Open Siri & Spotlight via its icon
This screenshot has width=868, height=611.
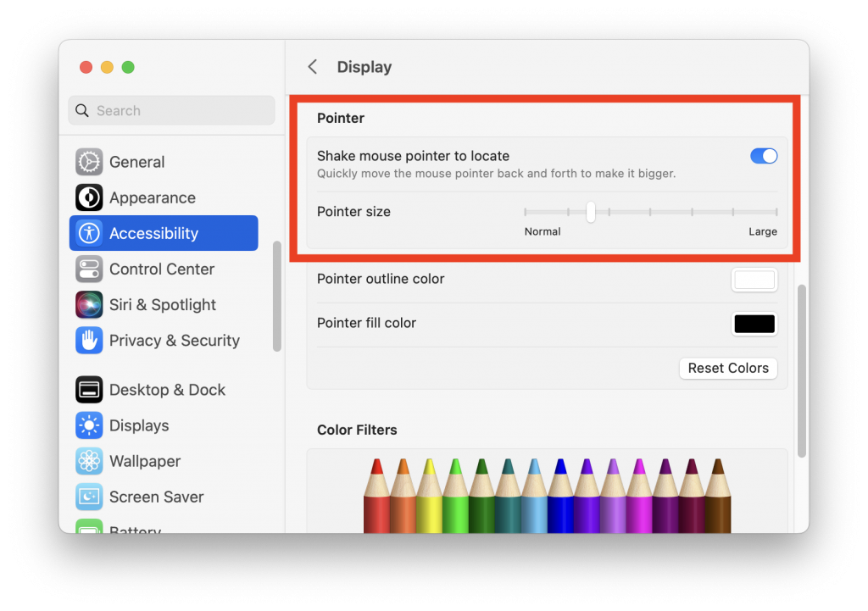(88, 304)
